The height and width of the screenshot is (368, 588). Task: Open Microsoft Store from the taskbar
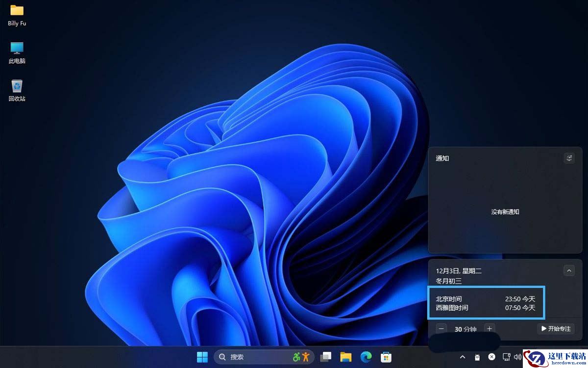coord(386,357)
